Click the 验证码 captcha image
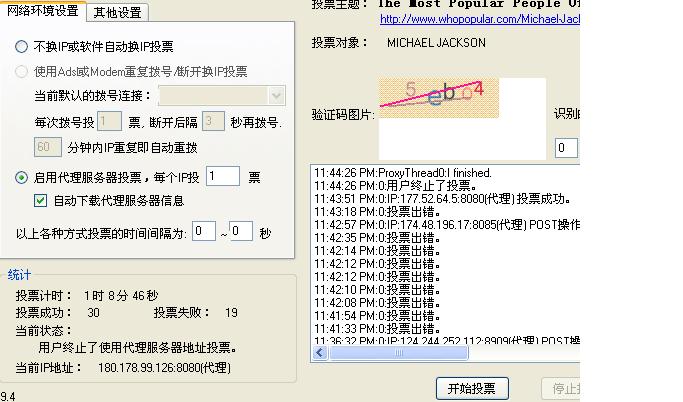The height and width of the screenshot is (402, 683). tap(439, 98)
